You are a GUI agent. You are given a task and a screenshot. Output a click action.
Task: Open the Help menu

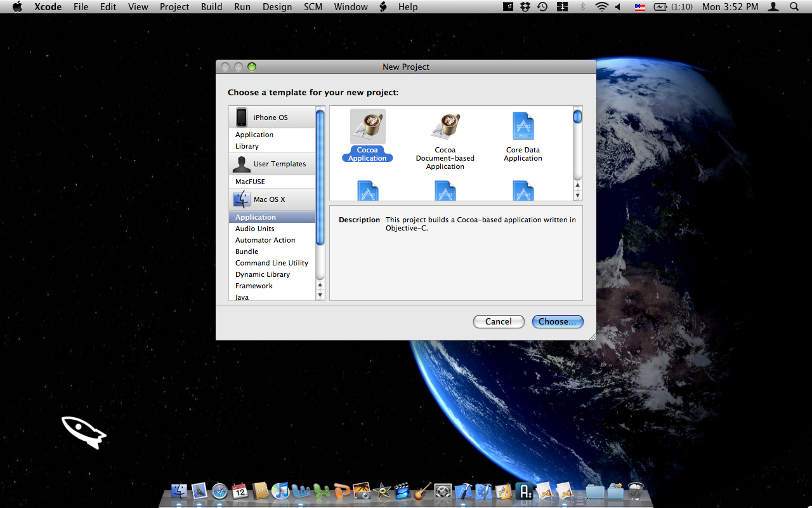click(x=408, y=7)
